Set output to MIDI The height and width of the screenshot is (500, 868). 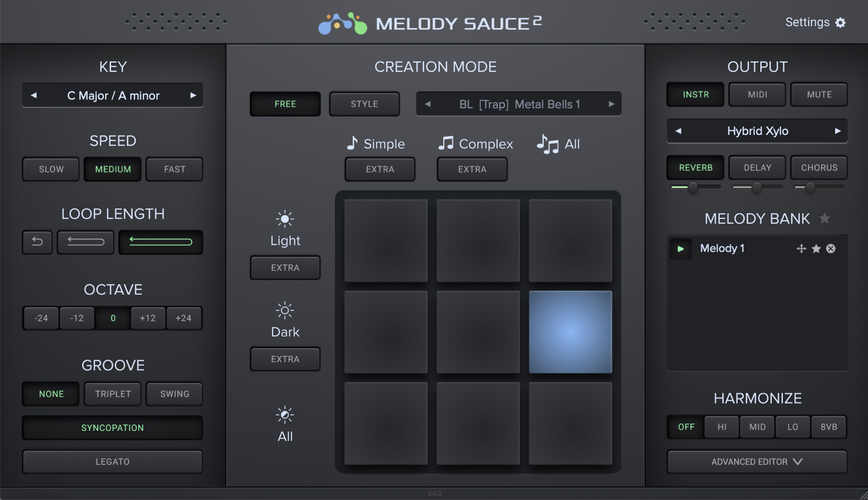(757, 95)
